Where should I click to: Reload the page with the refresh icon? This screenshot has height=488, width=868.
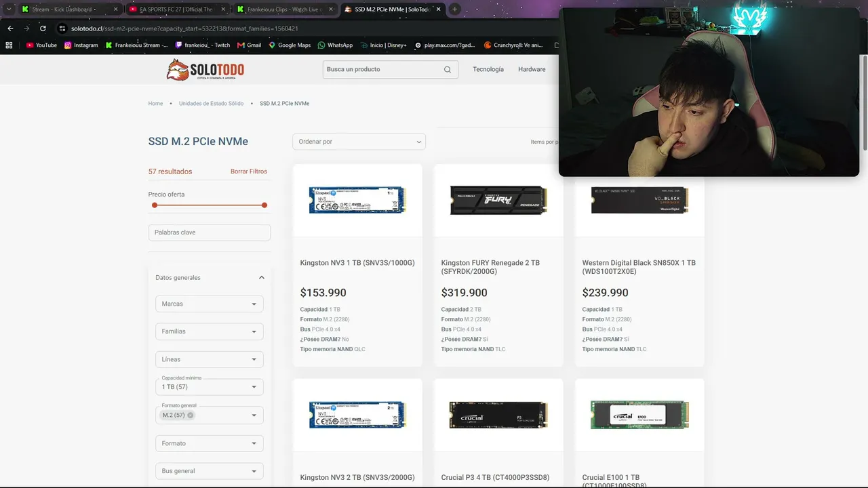(x=43, y=28)
